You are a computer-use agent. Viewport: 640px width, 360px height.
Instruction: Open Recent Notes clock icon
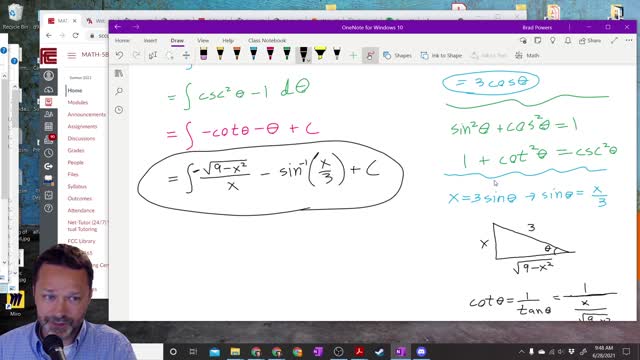click(x=119, y=110)
